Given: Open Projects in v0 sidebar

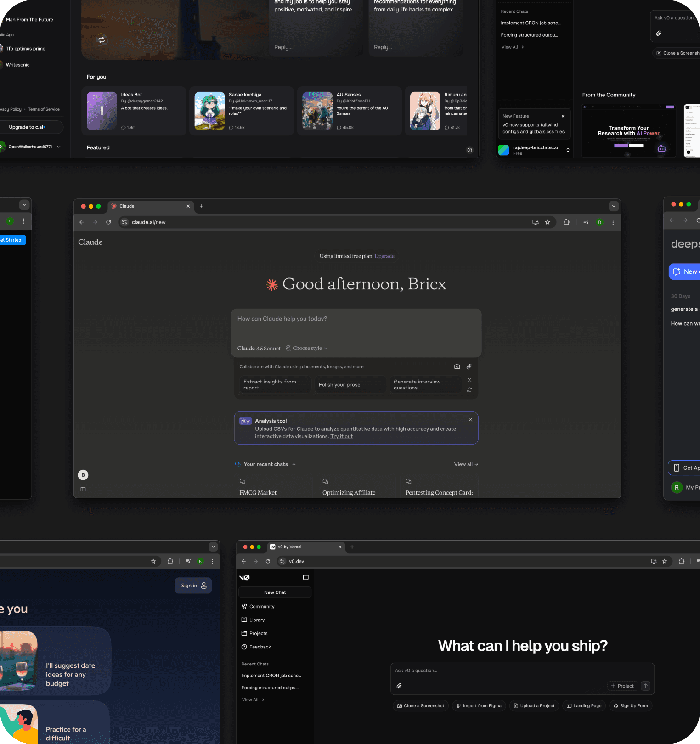Looking at the screenshot, I should 254,633.
